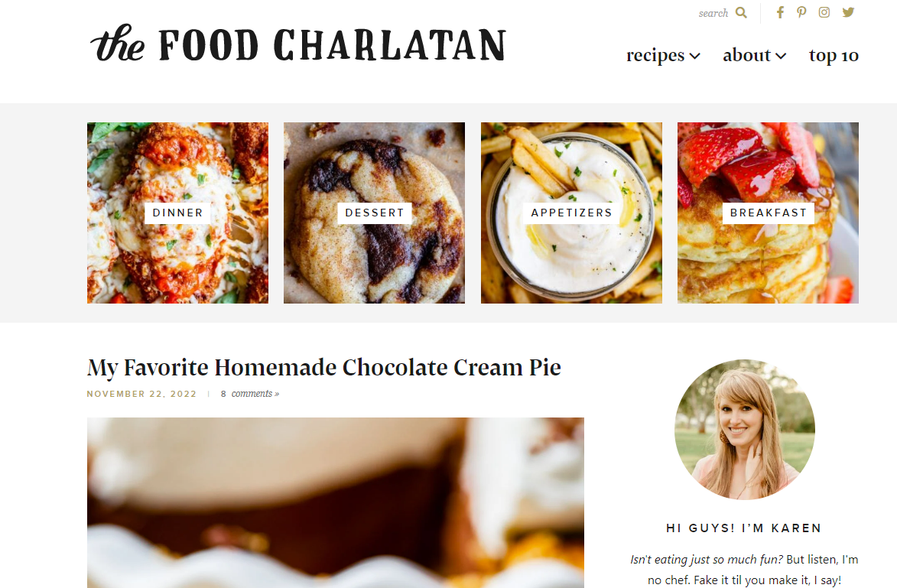Select the Breakfast pancakes tile
Screen dimensions: 897x588
pyautogui.click(x=768, y=213)
